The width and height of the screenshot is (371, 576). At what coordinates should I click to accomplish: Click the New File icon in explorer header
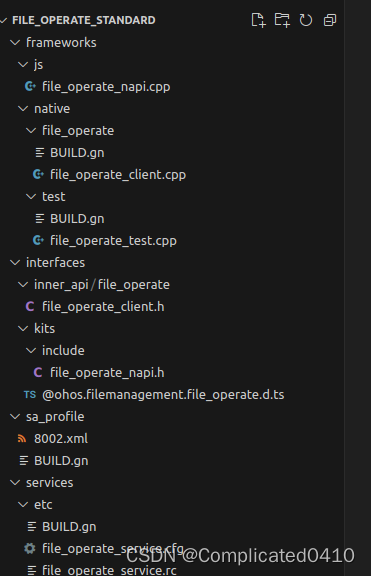click(258, 20)
